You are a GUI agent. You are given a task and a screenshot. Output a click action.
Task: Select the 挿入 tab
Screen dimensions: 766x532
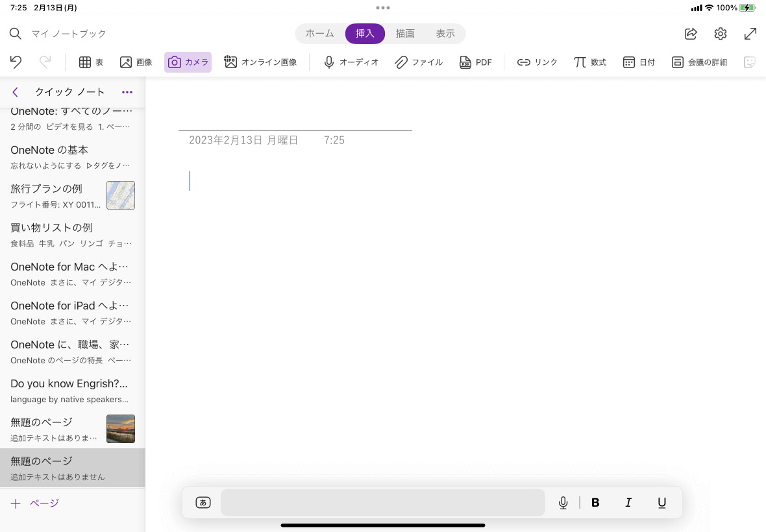[365, 34]
